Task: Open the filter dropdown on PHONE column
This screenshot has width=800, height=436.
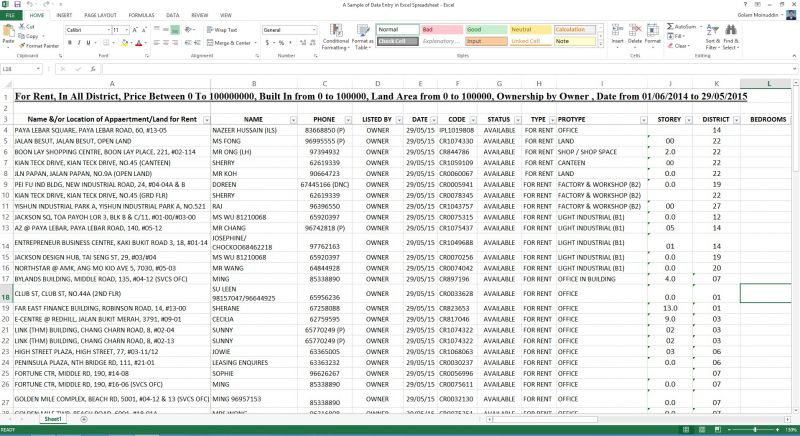Action: tap(347, 118)
